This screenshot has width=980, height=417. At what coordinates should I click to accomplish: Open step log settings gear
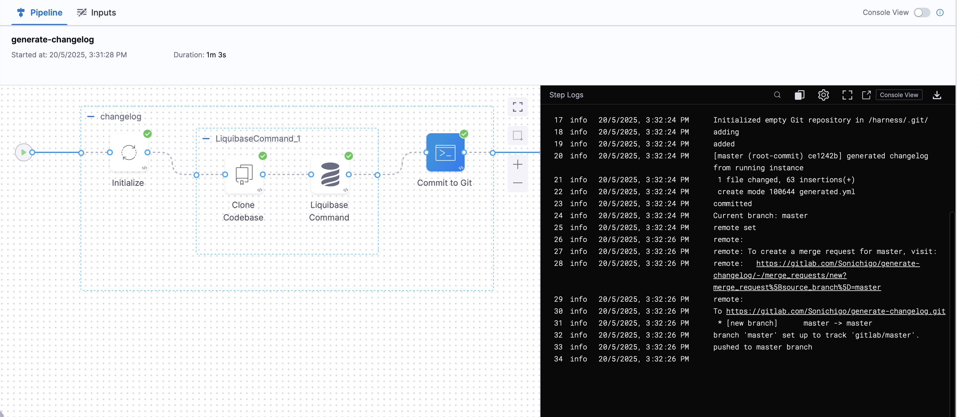823,95
